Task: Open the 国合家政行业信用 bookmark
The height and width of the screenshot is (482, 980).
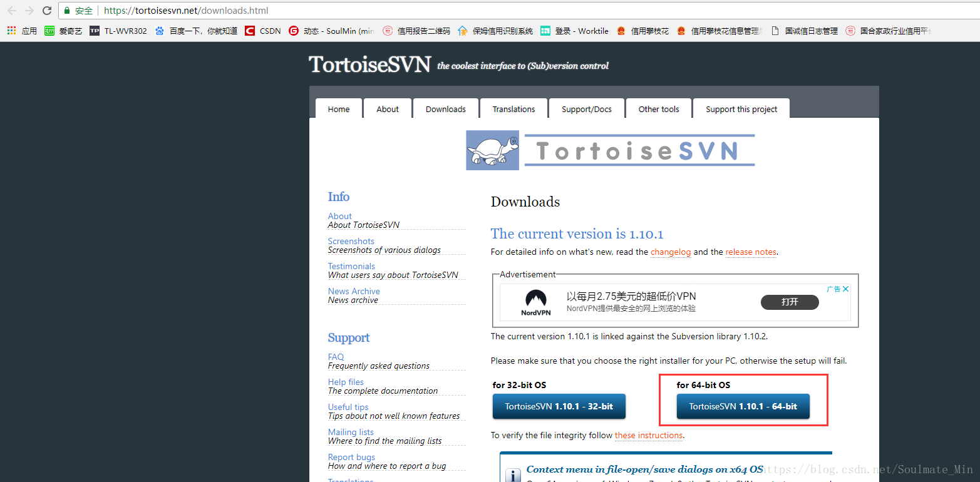Action: [888, 31]
